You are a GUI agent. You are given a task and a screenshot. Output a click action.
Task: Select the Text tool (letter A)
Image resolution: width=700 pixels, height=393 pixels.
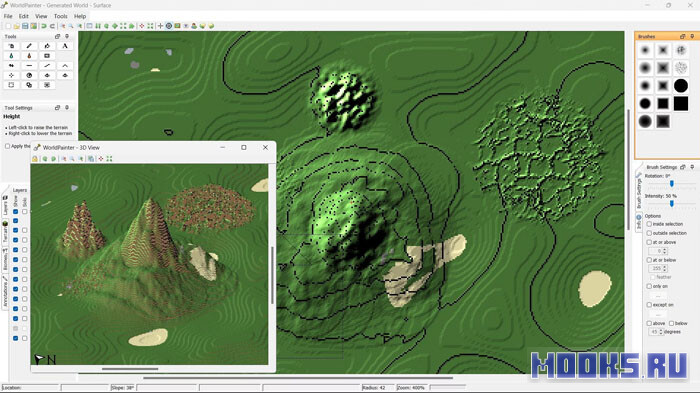point(65,46)
